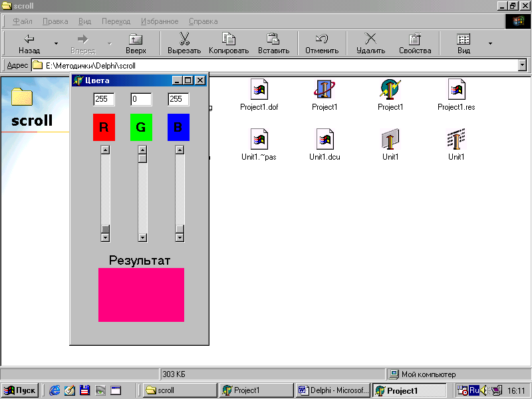The image size is (532, 399).
Task: Switch to Delphi - Microsoft Word taskbar button
Action: click(x=333, y=390)
